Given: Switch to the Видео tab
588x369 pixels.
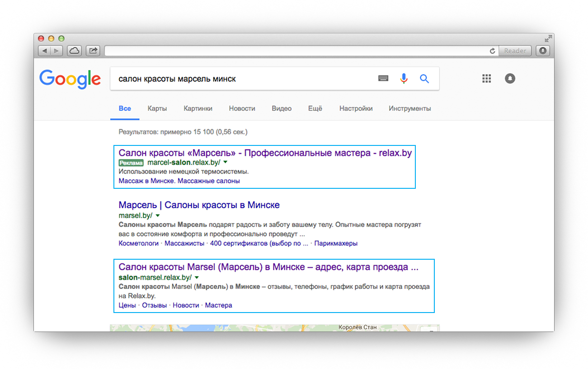Looking at the screenshot, I should pyautogui.click(x=282, y=108).
